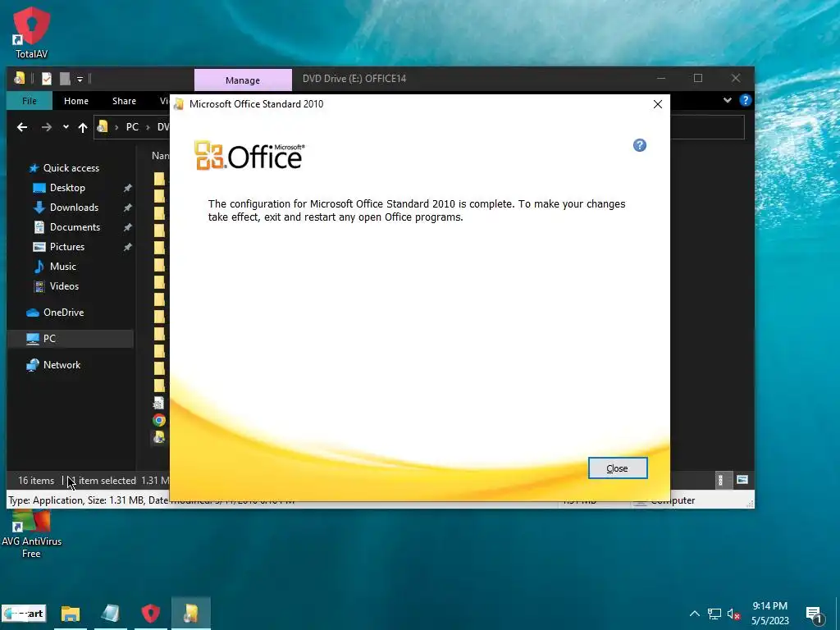This screenshot has height=630, width=840.
Task: Select Music in navigation pane
Action: click(x=62, y=267)
